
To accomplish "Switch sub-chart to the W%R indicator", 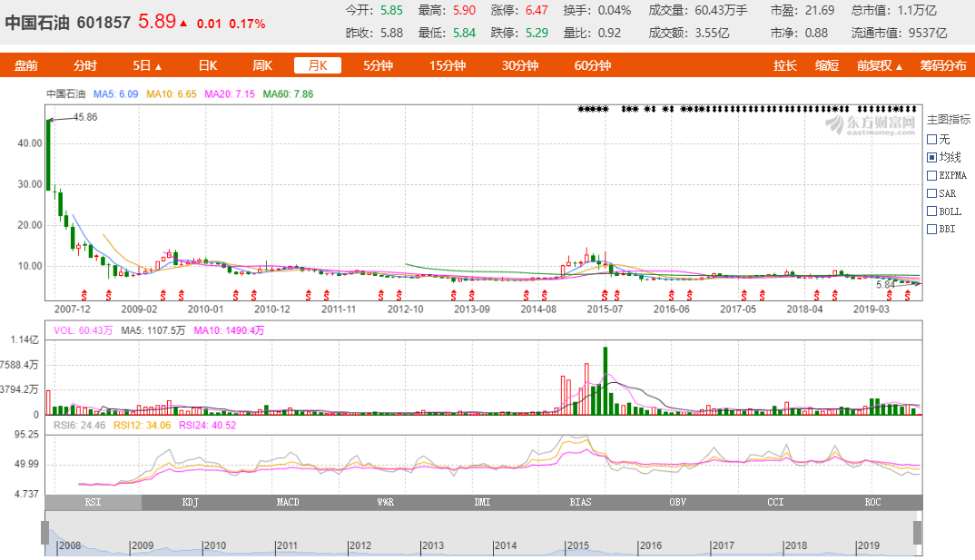I will pos(386,502).
